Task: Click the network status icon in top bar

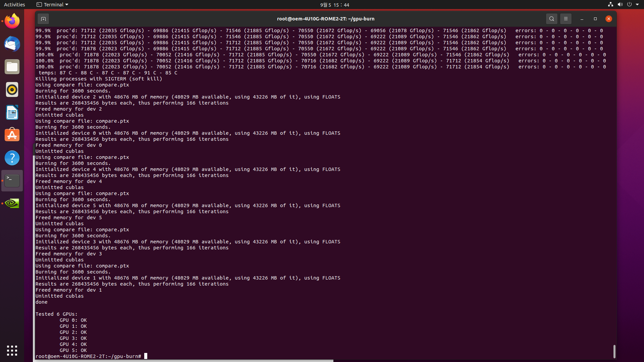Action: point(610,5)
